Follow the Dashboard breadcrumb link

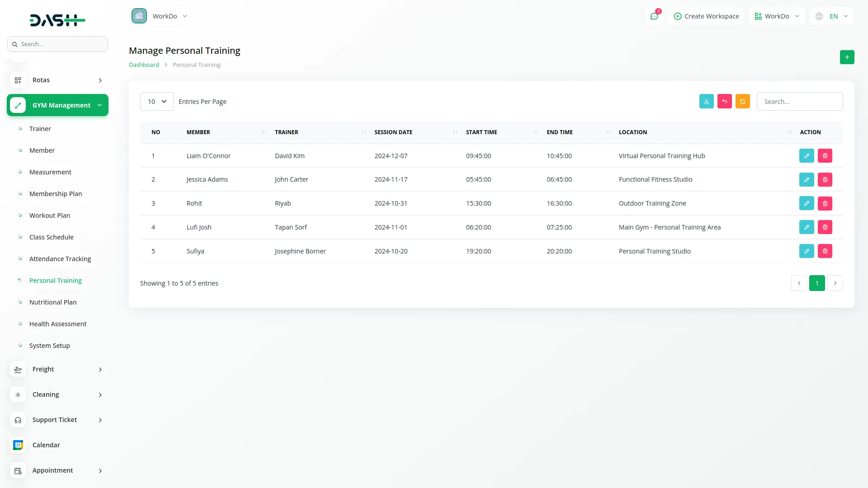click(x=144, y=65)
